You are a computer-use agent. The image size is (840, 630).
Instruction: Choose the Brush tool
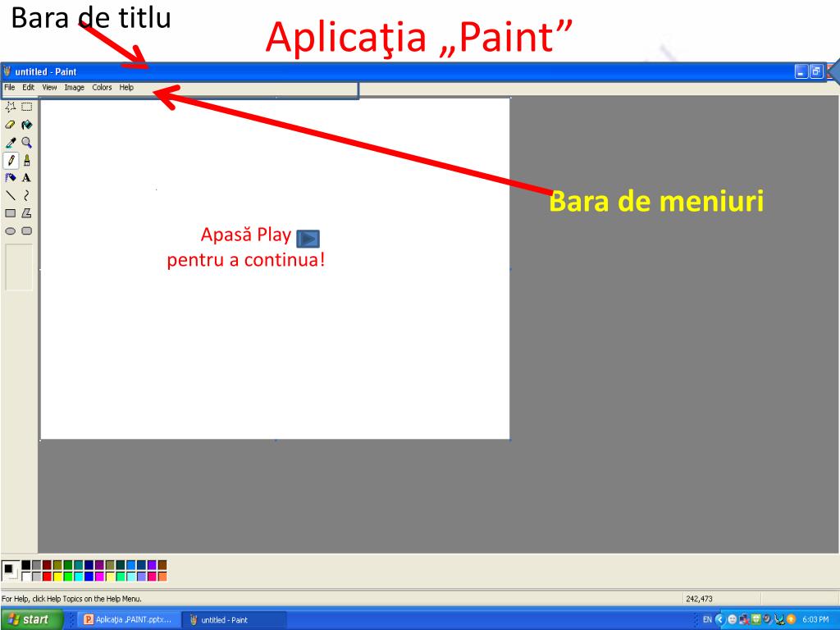27,160
